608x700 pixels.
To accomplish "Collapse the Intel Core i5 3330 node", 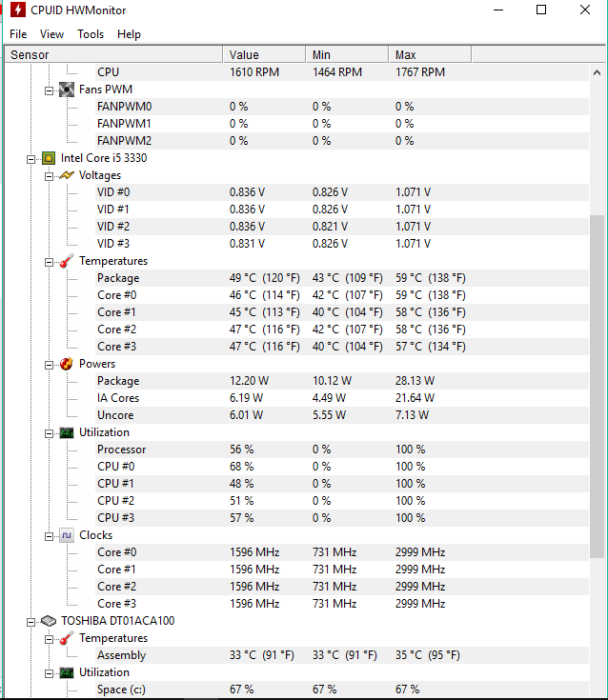I will (x=30, y=159).
